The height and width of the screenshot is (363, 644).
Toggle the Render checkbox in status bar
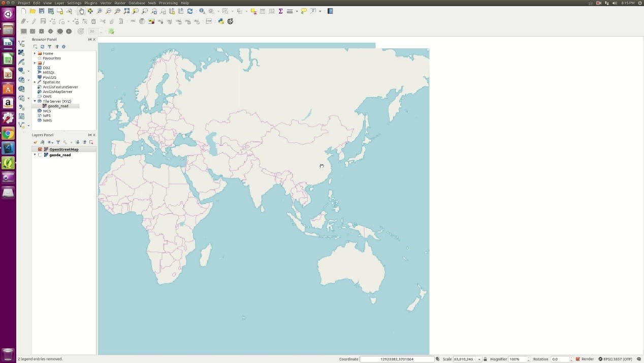point(578,359)
